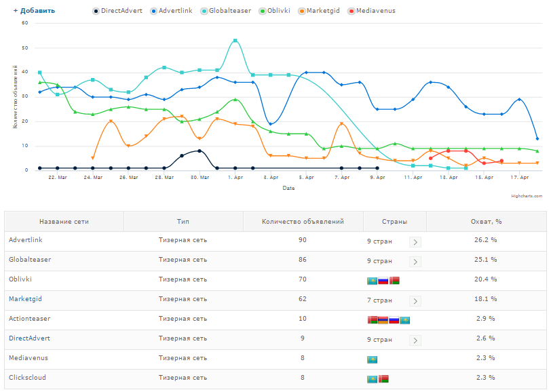Click the ad count 90 cell
551x392 pixels.
pyautogui.click(x=303, y=240)
